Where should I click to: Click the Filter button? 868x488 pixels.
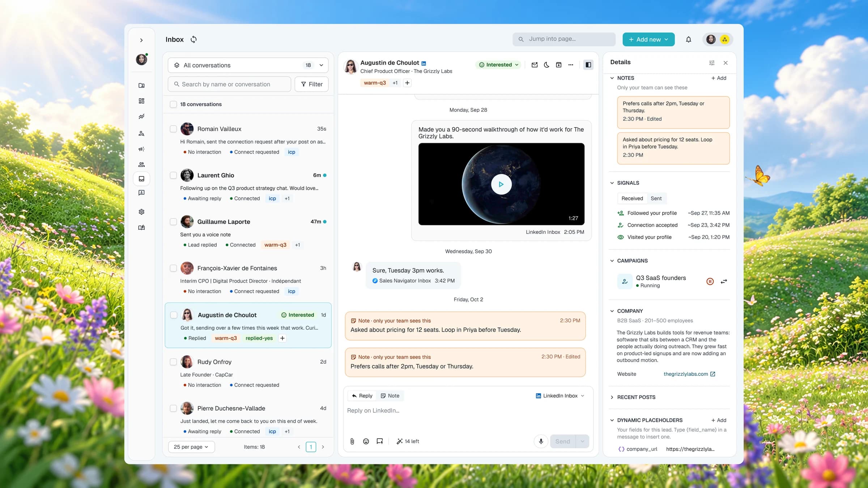coord(311,84)
